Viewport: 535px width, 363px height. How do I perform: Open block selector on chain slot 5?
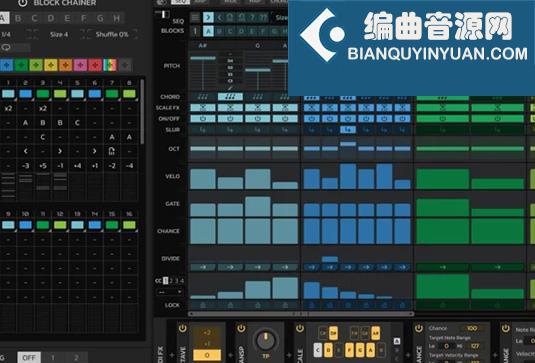click(77, 94)
